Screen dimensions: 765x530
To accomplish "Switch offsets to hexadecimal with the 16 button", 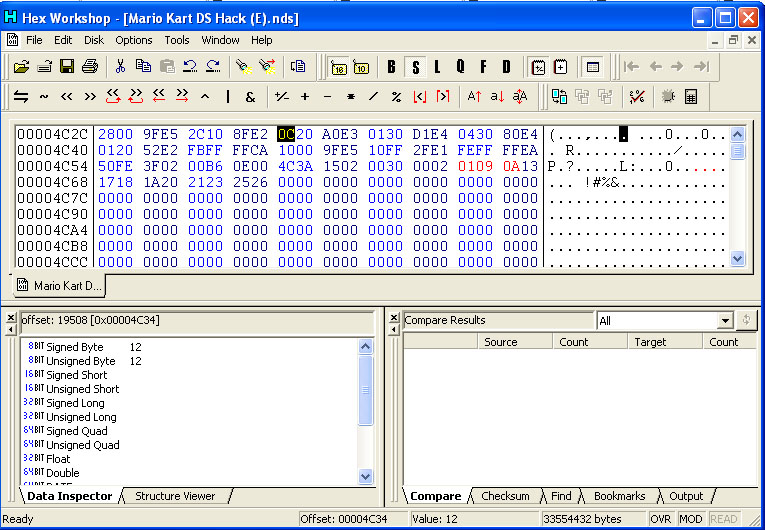I will click(x=338, y=67).
